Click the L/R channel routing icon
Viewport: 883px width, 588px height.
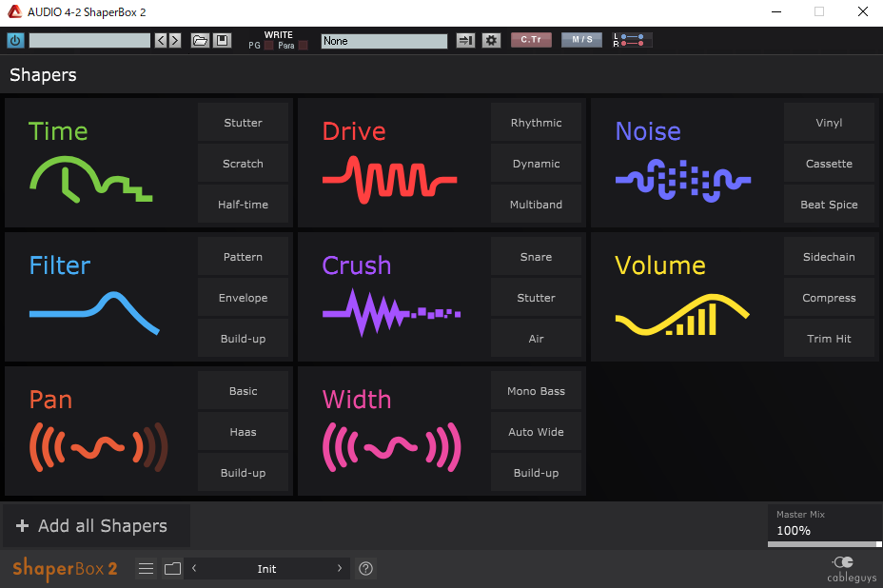[632, 40]
